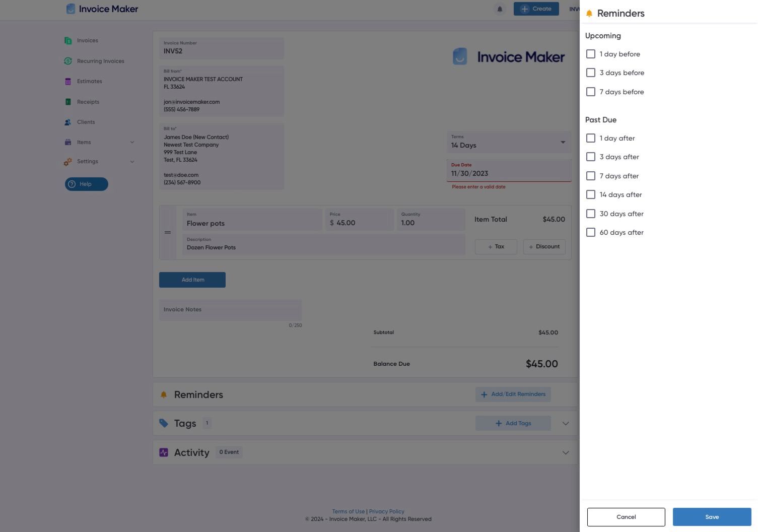
Task: Click the Add Tags button
Action: point(513,423)
